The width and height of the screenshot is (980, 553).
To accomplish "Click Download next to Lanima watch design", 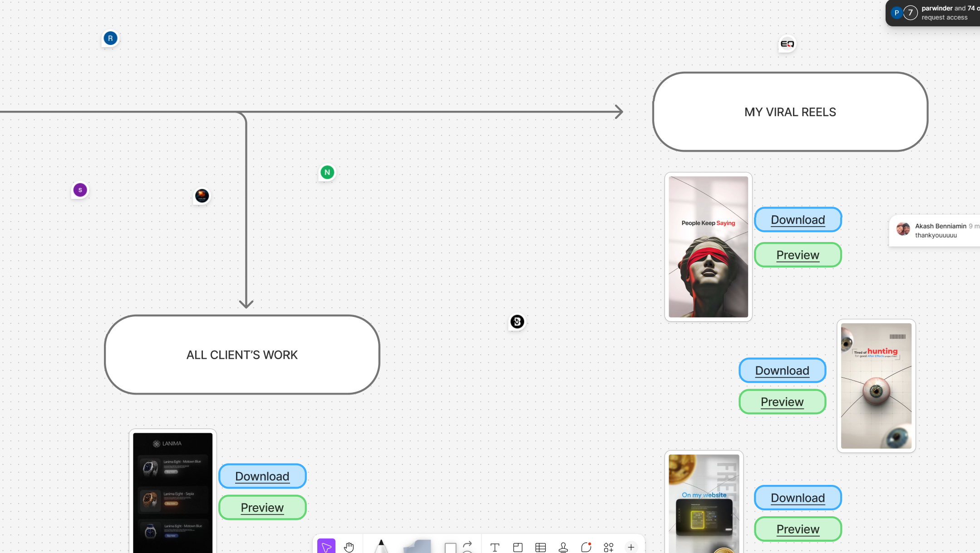I will [x=262, y=476].
